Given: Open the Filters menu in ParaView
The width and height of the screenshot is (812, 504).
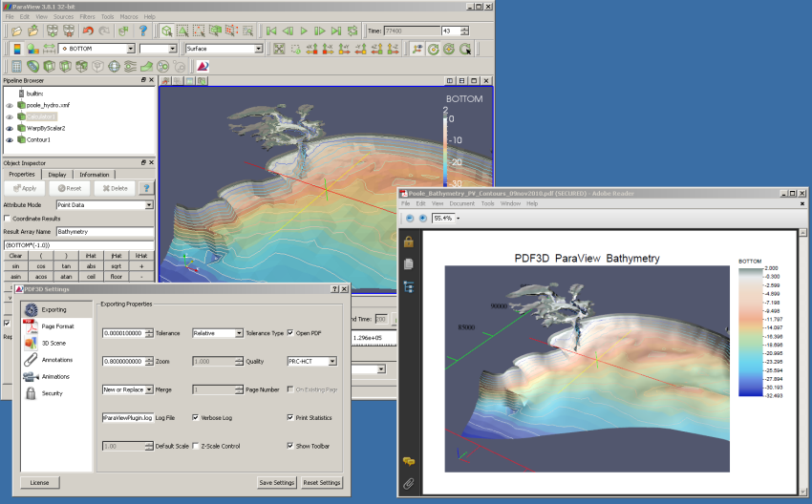Looking at the screenshot, I should pyautogui.click(x=85, y=17).
